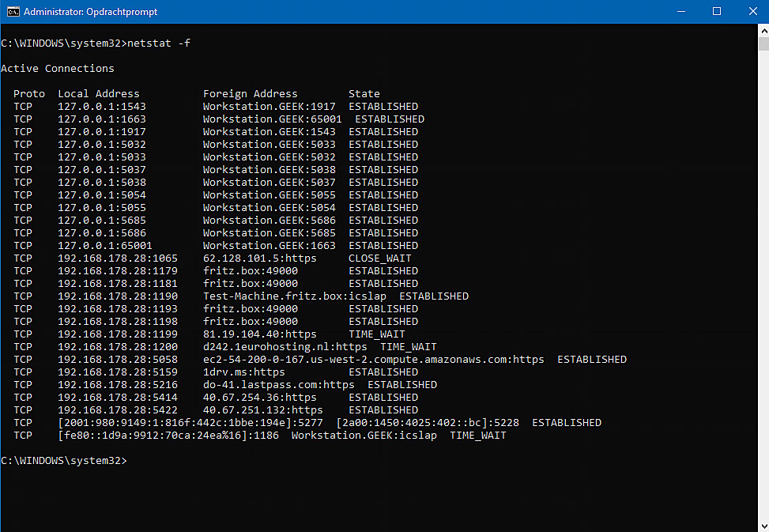Click the 'Foreign Address' column header
769x532 pixels.
[250, 93]
